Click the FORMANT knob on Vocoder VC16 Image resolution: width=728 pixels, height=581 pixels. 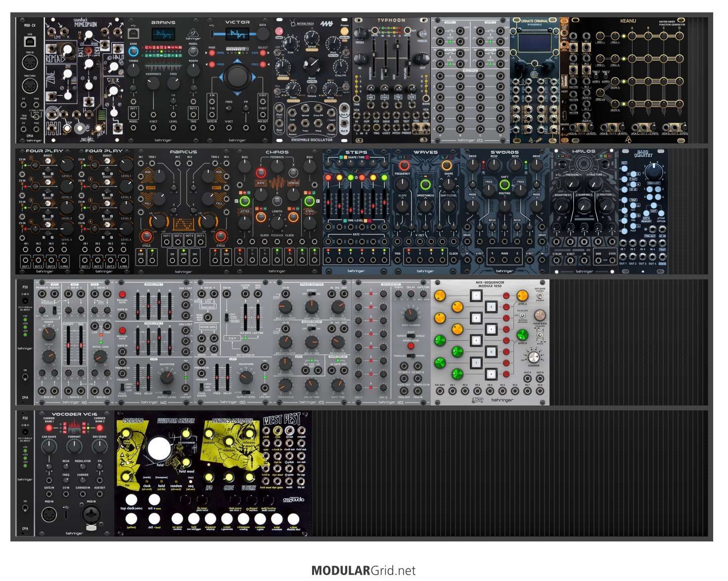tap(74, 446)
